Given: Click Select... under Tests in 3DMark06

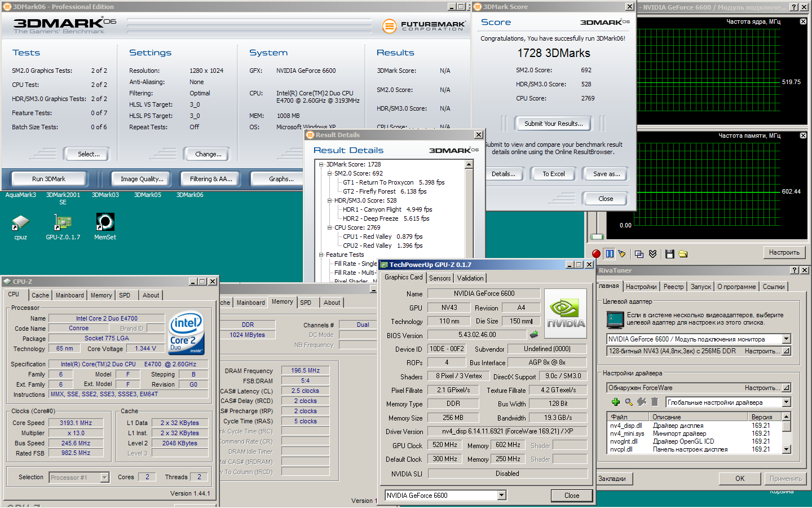Looking at the screenshot, I should point(89,154).
